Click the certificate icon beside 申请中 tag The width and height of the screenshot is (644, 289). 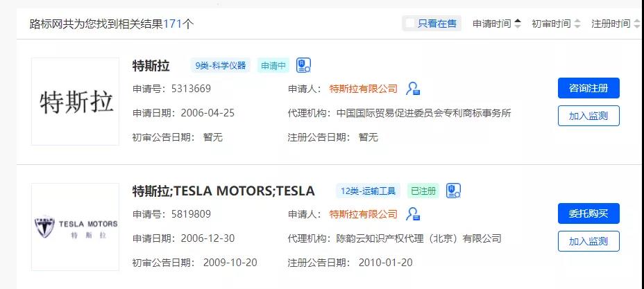(x=303, y=65)
